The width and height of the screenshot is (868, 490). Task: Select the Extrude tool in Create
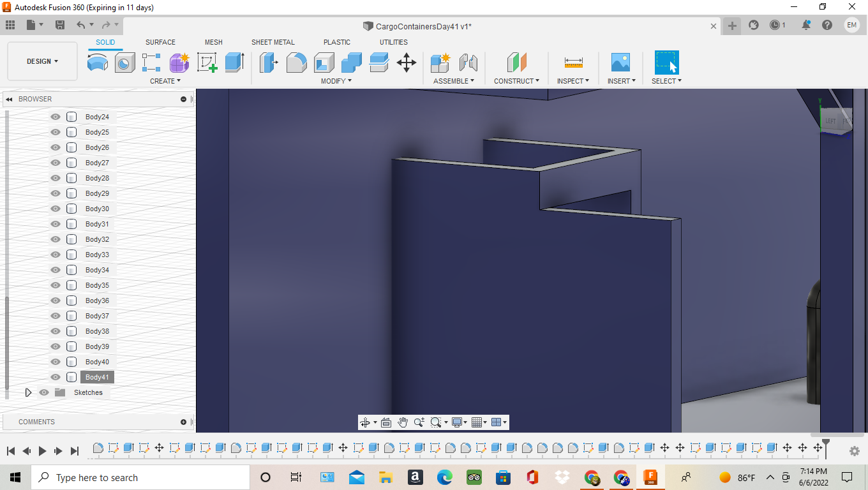[x=235, y=63]
